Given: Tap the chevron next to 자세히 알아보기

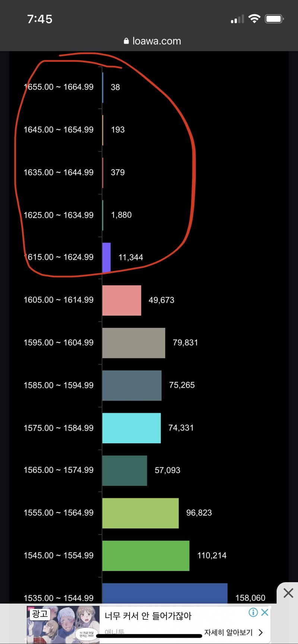Looking at the screenshot, I should (260, 632).
